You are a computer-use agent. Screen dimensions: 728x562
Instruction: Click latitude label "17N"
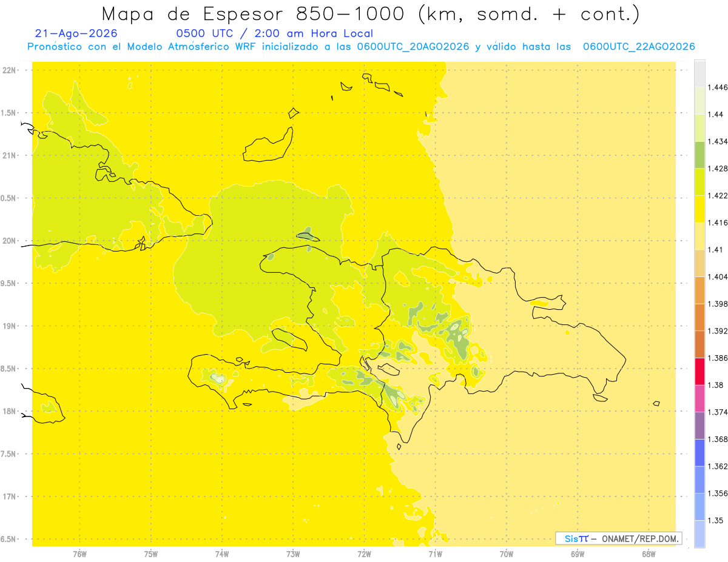(9, 497)
